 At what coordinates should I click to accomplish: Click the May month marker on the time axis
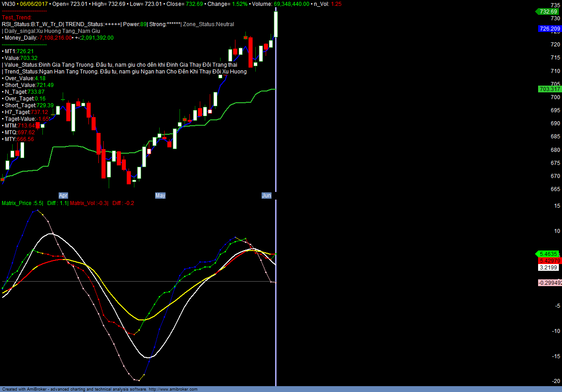tap(160, 196)
